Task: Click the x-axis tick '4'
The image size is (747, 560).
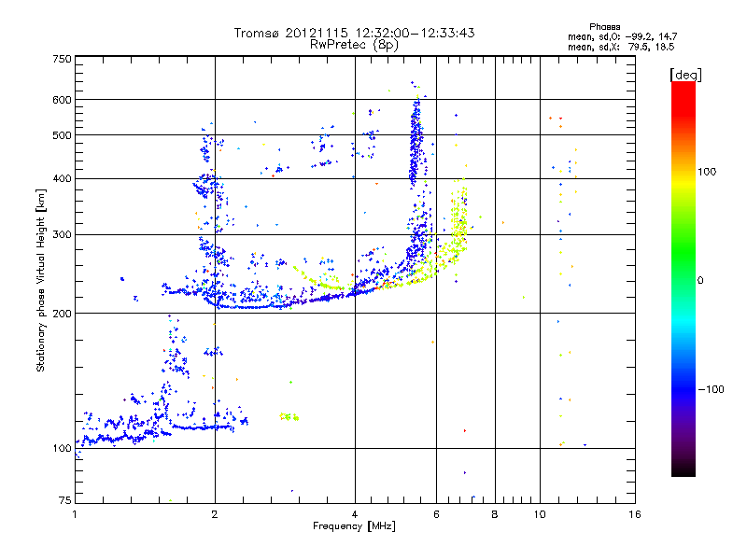Action: (x=355, y=514)
